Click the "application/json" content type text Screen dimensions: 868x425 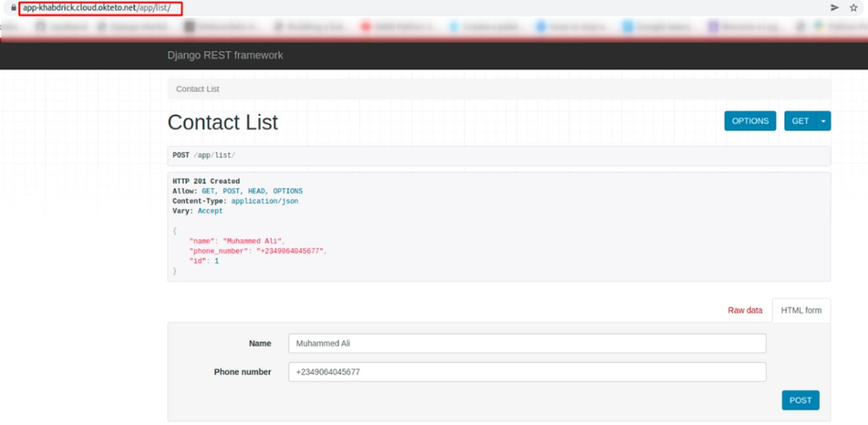[x=264, y=201]
